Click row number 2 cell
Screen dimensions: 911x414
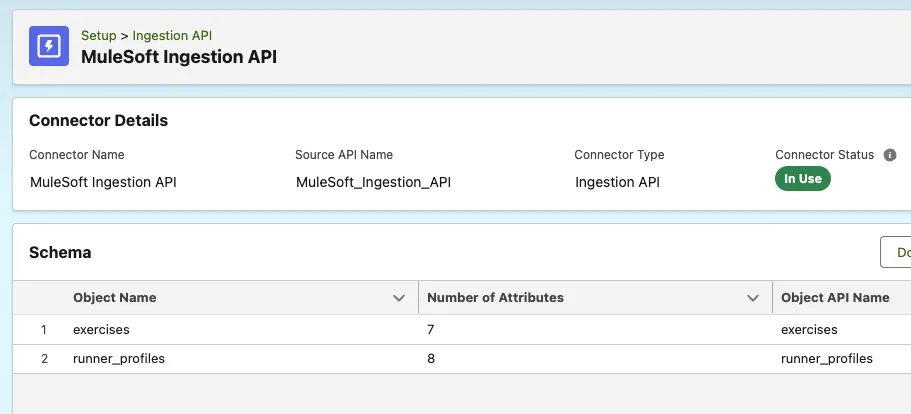[44, 359]
